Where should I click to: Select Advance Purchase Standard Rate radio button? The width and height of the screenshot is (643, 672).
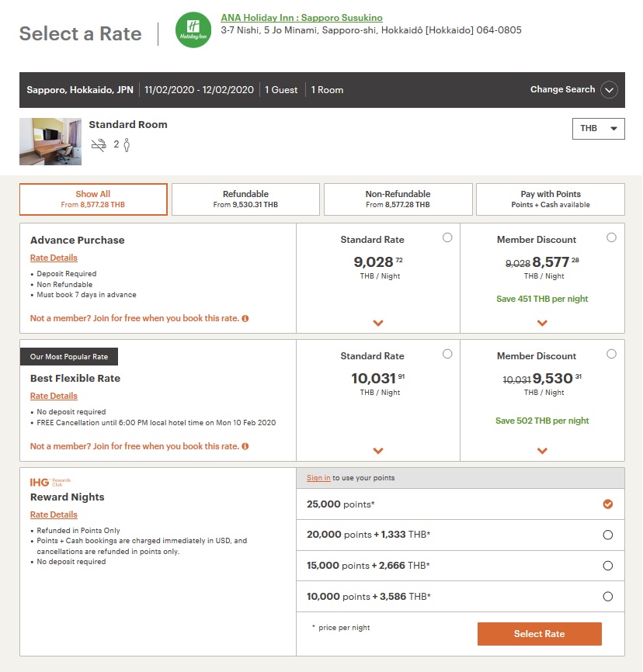447,237
